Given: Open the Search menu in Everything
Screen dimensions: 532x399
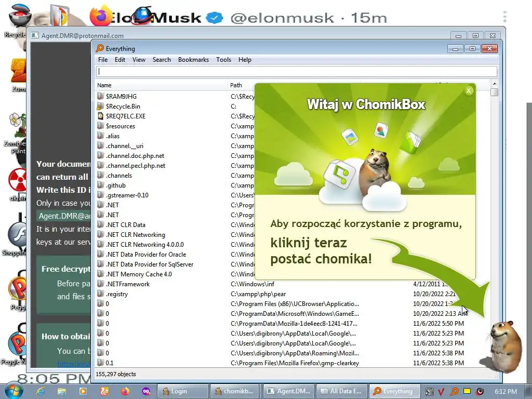Looking at the screenshot, I should (x=162, y=60).
